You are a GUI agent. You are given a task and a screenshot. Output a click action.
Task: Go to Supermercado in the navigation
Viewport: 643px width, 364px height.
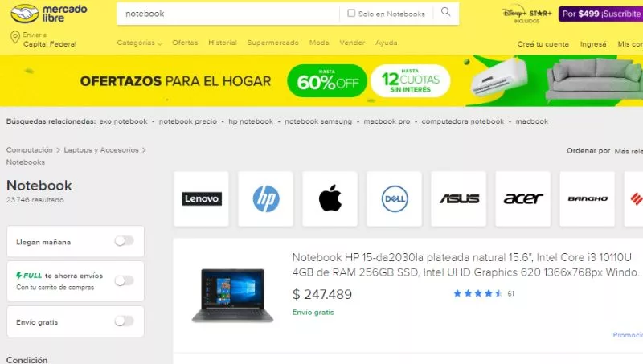[273, 43]
